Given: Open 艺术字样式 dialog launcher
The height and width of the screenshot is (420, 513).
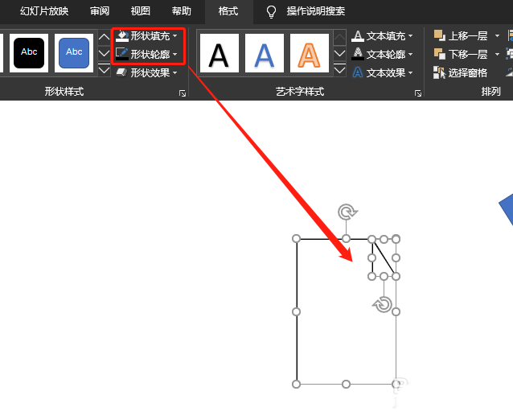Looking at the screenshot, I should pyautogui.click(x=418, y=93).
